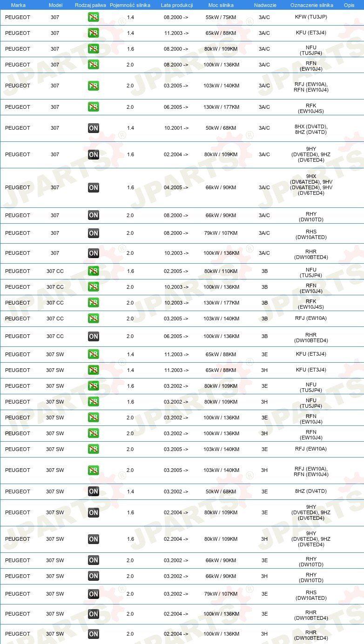Click the PB icon for 307 hatchback 65kW / 88KM
Screen dimensions: 364x644
point(94,33)
